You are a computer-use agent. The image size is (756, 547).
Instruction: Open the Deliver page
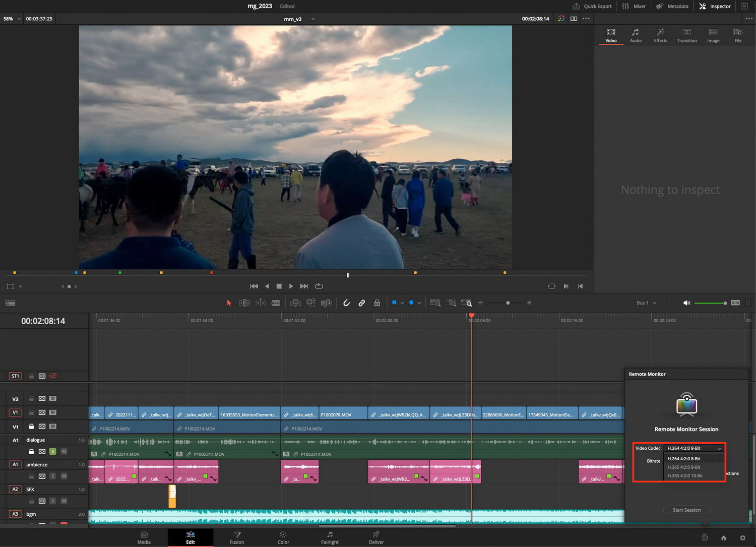coord(376,537)
